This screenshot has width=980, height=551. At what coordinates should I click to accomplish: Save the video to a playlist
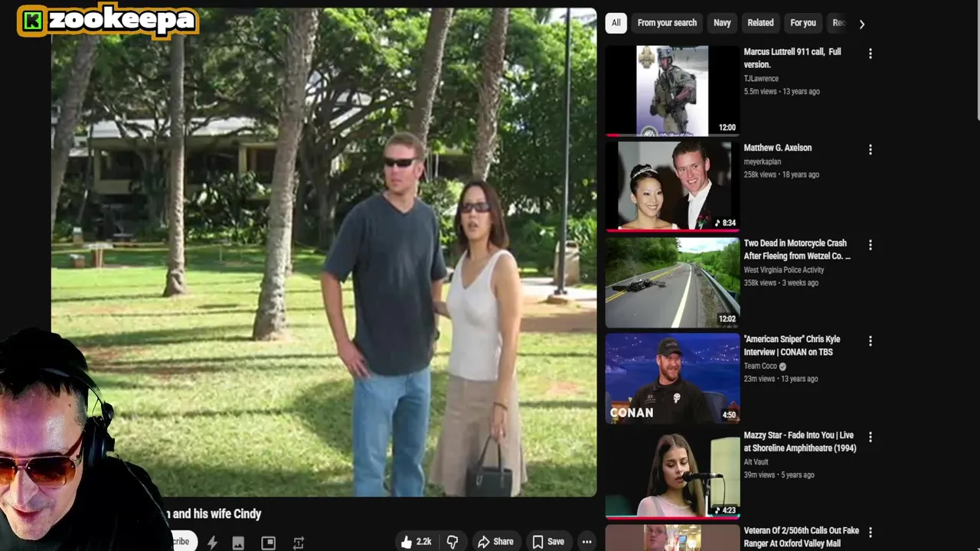pos(548,541)
